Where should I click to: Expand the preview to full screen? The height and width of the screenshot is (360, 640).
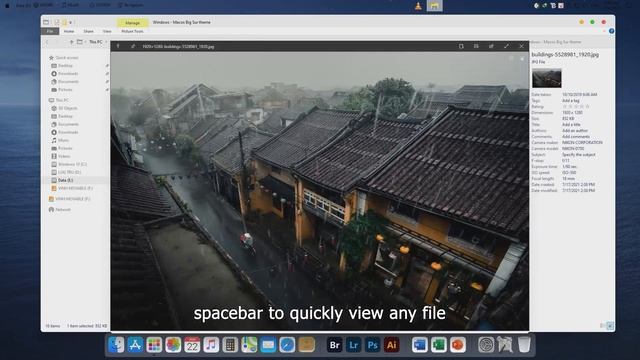[506, 46]
